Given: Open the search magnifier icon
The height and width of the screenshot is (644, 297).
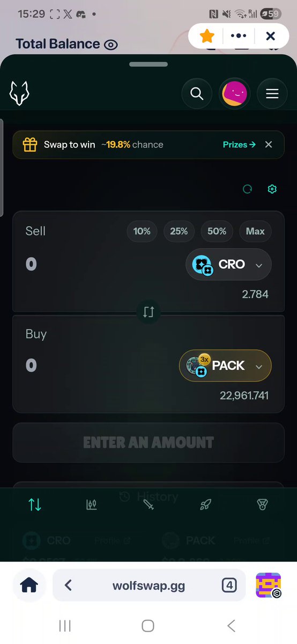Looking at the screenshot, I should point(197,94).
